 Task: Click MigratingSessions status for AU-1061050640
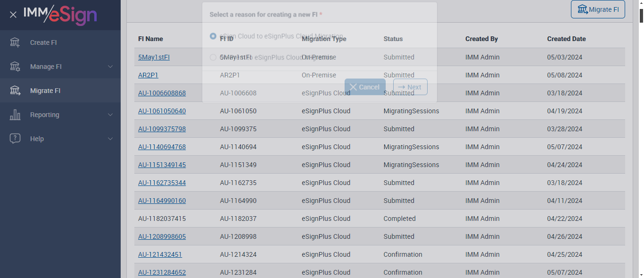[x=411, y=111]
